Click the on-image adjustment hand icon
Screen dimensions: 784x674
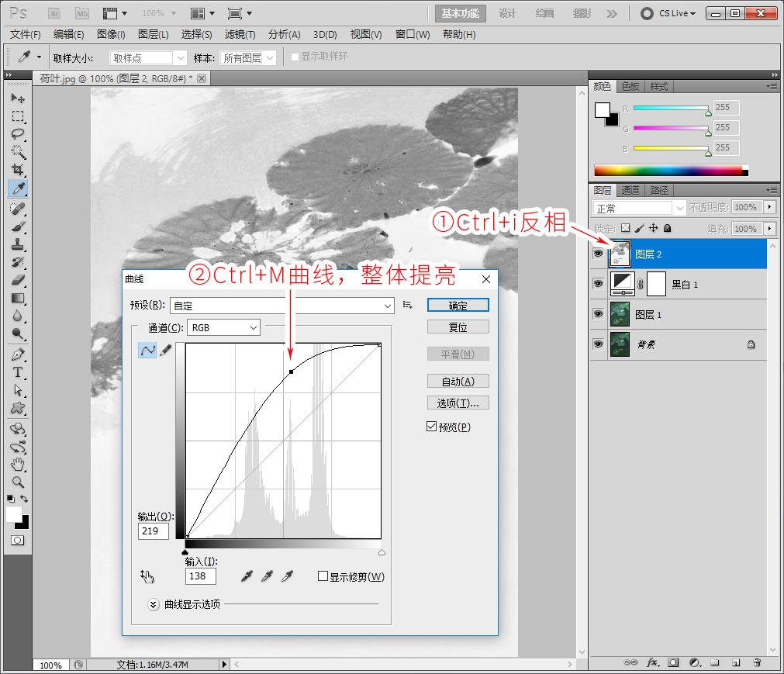(147, 576)
